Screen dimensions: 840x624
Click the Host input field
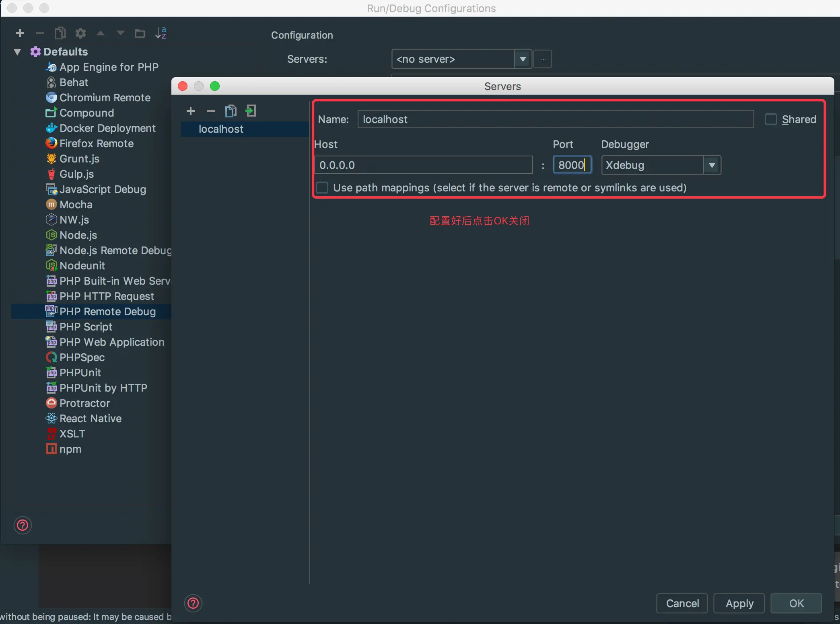click(423, 165)
